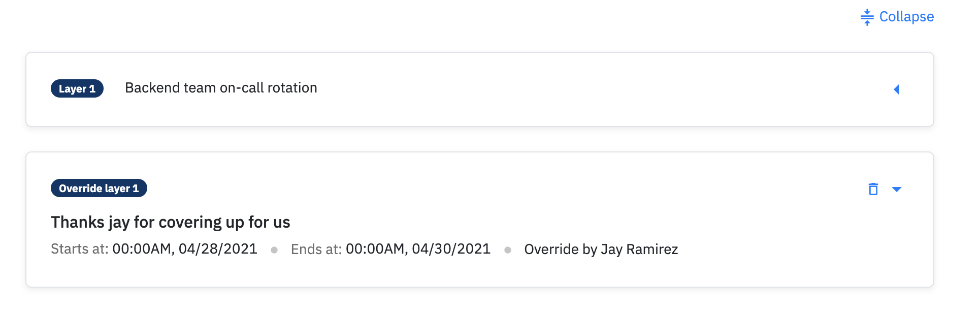Open the Backend team on-call rotation title
The image size is (980, 310).
[221, 88]
